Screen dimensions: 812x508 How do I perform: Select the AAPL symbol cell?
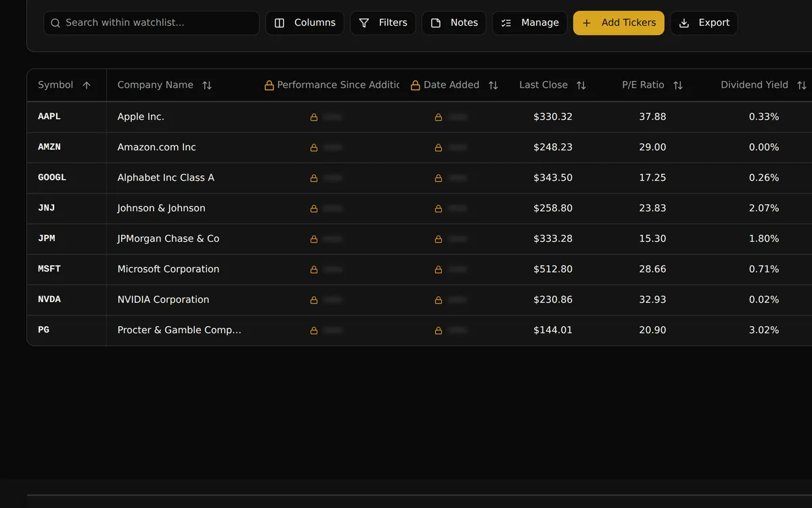pyautogui.click(x=66, y=117)
